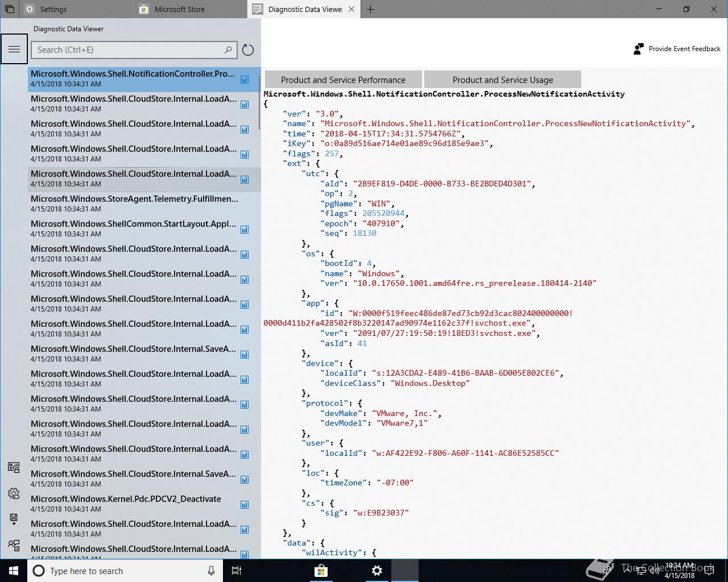
Task: Click chart icon on ShellCommon.StartLayout.Appl... row
Action: 245,230
